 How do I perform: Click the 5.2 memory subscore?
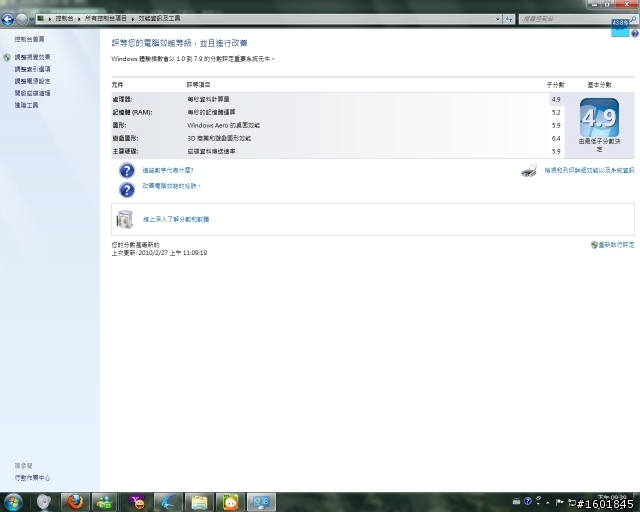pyautogui.click(x=556, y=112)
